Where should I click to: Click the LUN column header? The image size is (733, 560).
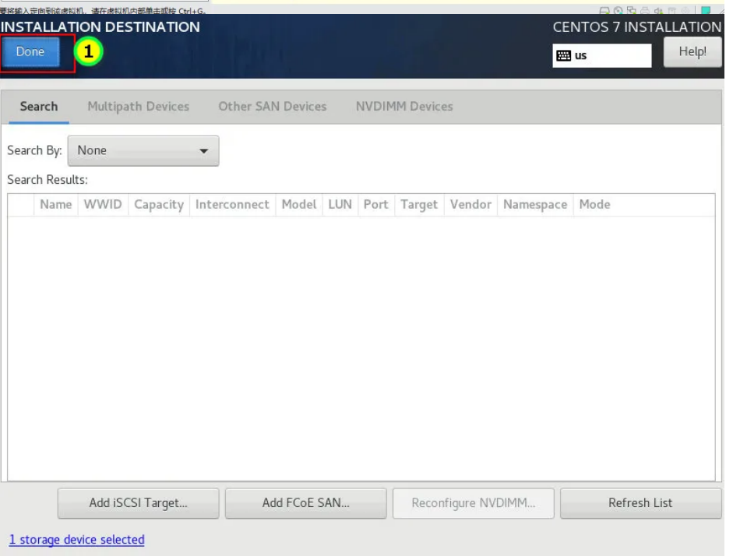tap(340, 205)
